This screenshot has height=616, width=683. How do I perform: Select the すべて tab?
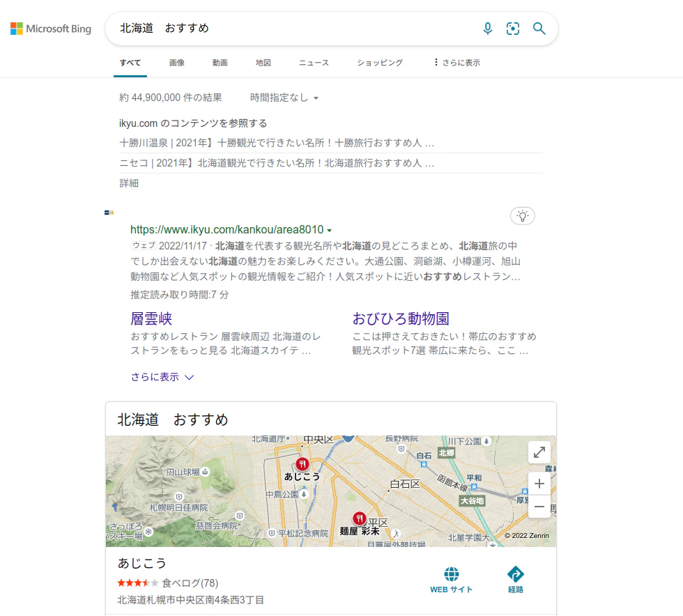[130, 63]
